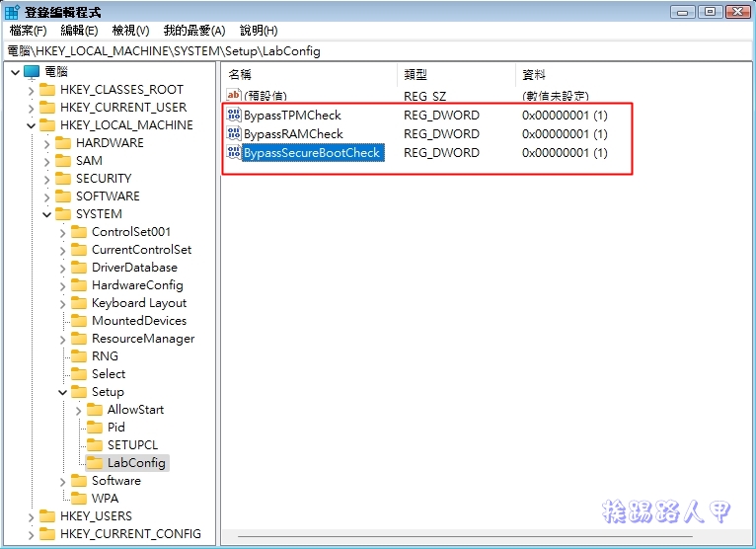Click the SYSTEM folder icon
This screenshot has width=756, height=549.
(63, 213)
